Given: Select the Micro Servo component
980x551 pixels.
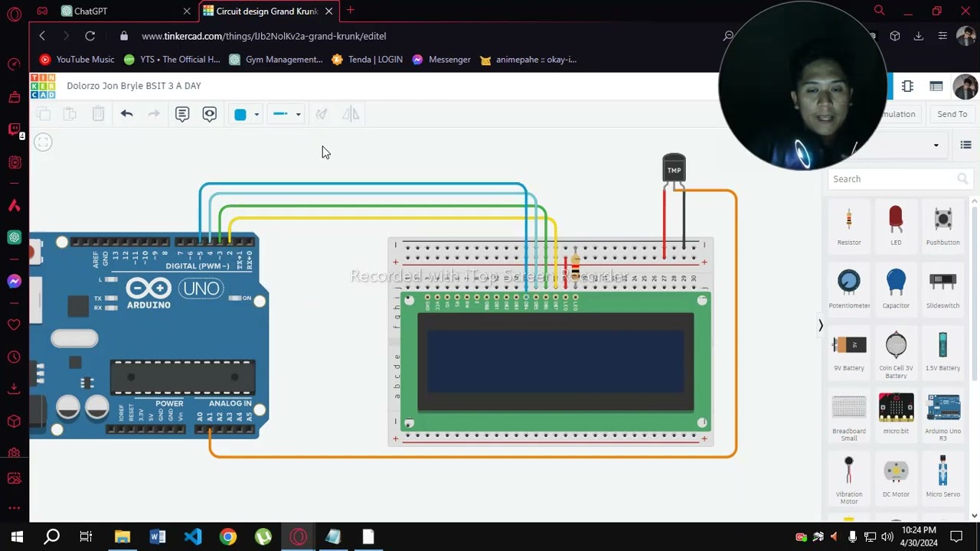Looking at the screenshot, I should pos(942,478).
